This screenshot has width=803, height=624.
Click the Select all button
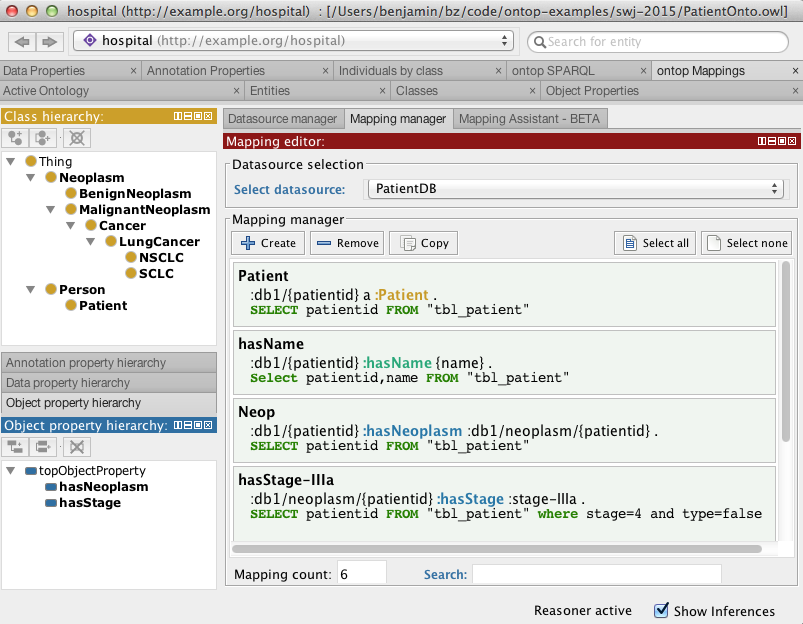655,243
